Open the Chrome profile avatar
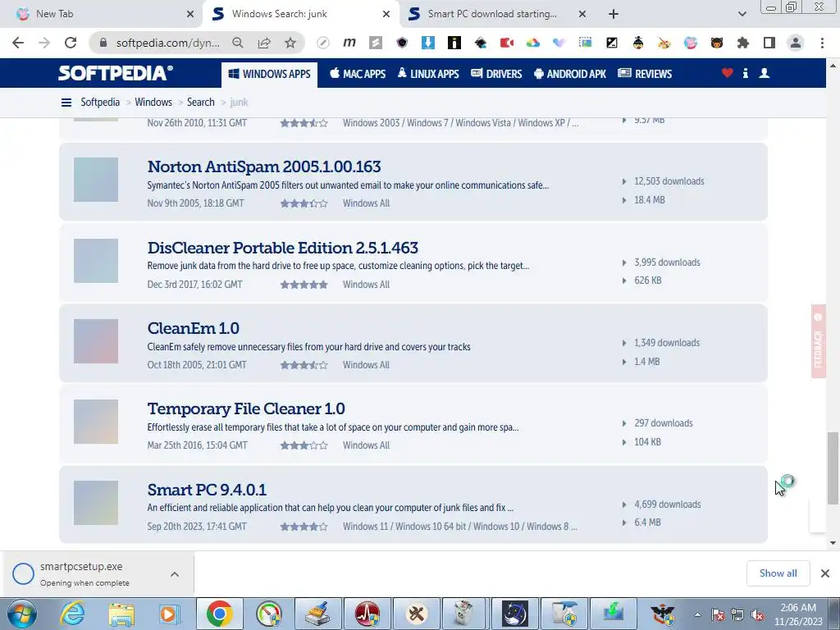Viewport: 840px width, 630px height. click(x=796, y=43)
